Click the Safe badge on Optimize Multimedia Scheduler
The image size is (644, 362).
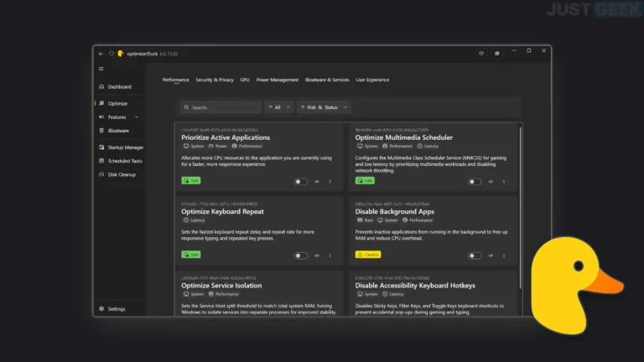pos(365,181)
